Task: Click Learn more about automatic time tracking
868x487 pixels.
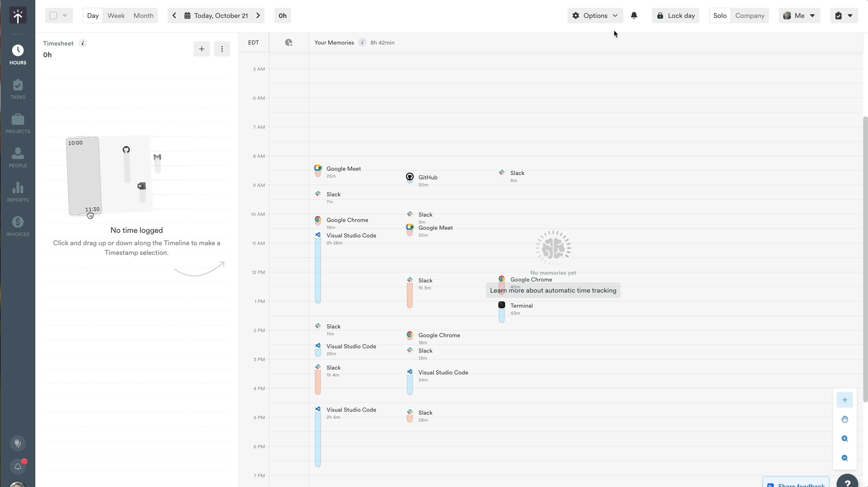Action: [x=553, y=290]
